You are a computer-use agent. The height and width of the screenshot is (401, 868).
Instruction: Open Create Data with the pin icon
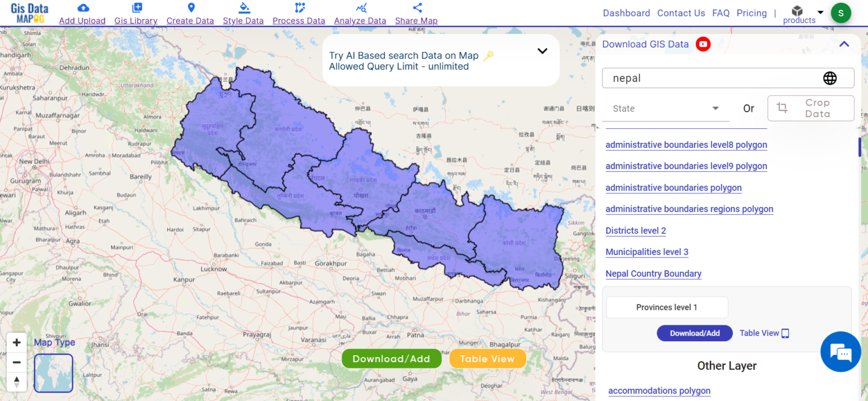click(x=190, y=8)
